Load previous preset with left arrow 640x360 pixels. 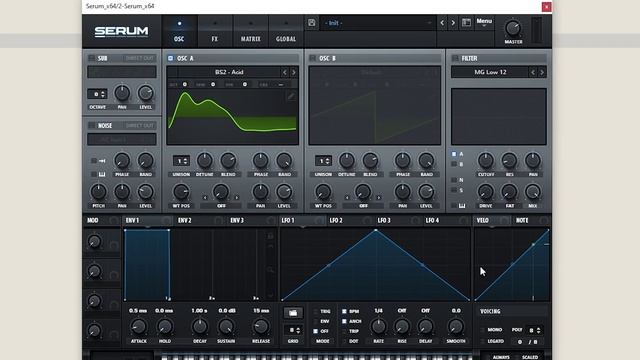pos(442,23)
